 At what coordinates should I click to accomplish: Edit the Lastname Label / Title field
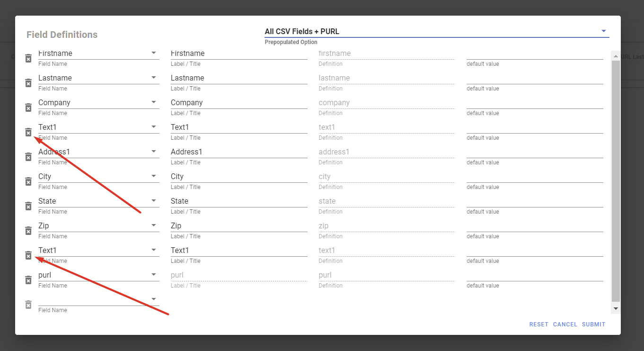click(x=239, y=78)
